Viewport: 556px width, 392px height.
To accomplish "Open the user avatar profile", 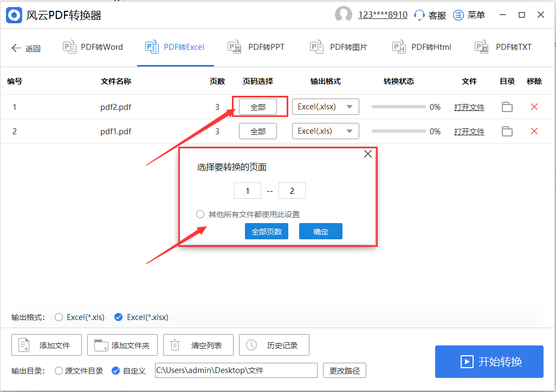I will tap(343, 15).
